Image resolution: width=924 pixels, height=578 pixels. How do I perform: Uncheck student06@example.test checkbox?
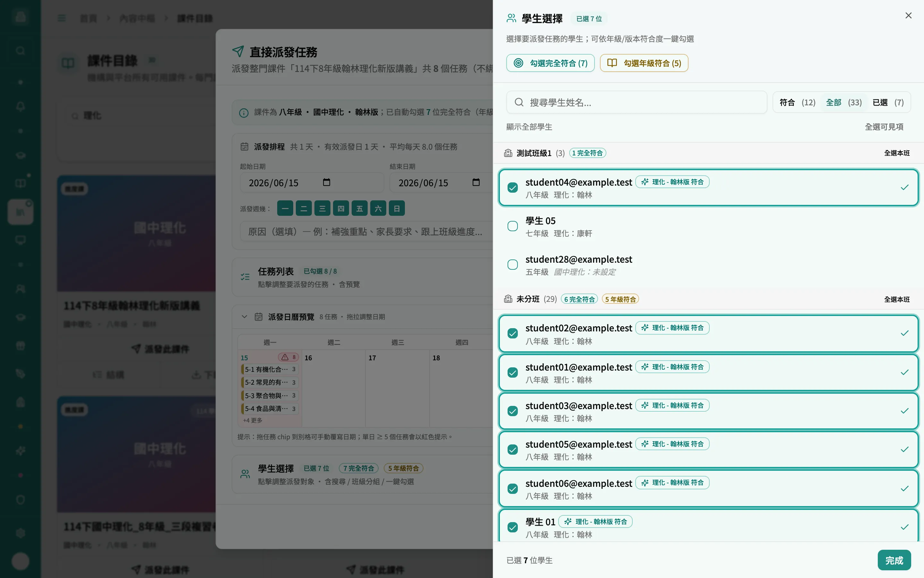(512, 488)
